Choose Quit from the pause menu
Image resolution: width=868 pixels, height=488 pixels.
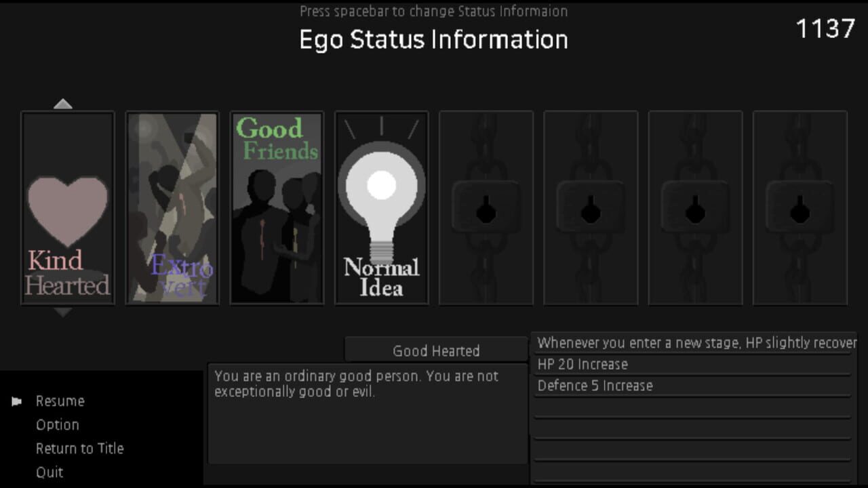click(50, 472)
